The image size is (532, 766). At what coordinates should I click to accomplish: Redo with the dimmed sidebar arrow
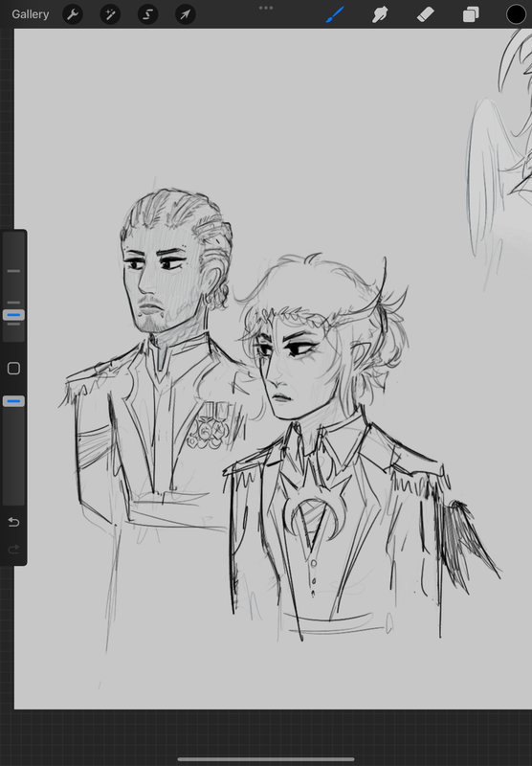coord(13,549)
